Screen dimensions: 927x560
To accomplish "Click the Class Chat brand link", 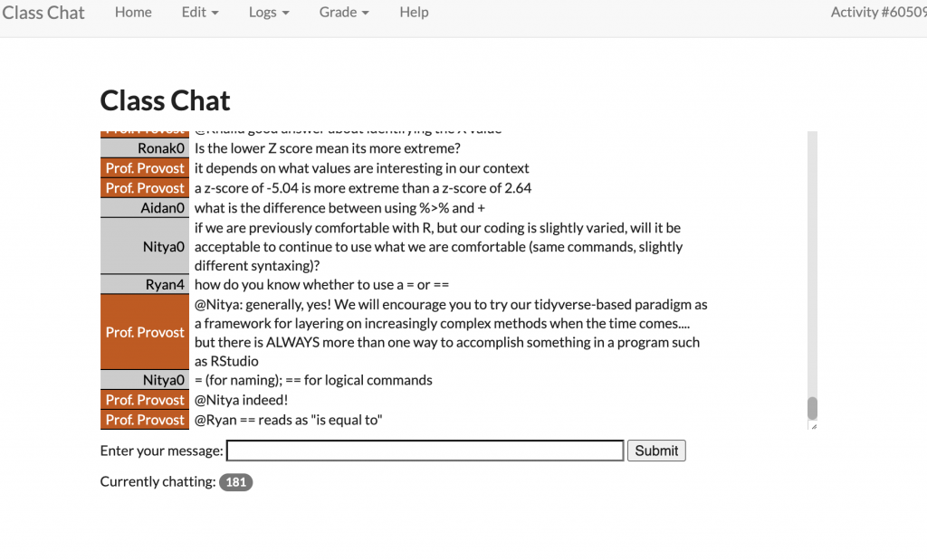I will 43,13.
